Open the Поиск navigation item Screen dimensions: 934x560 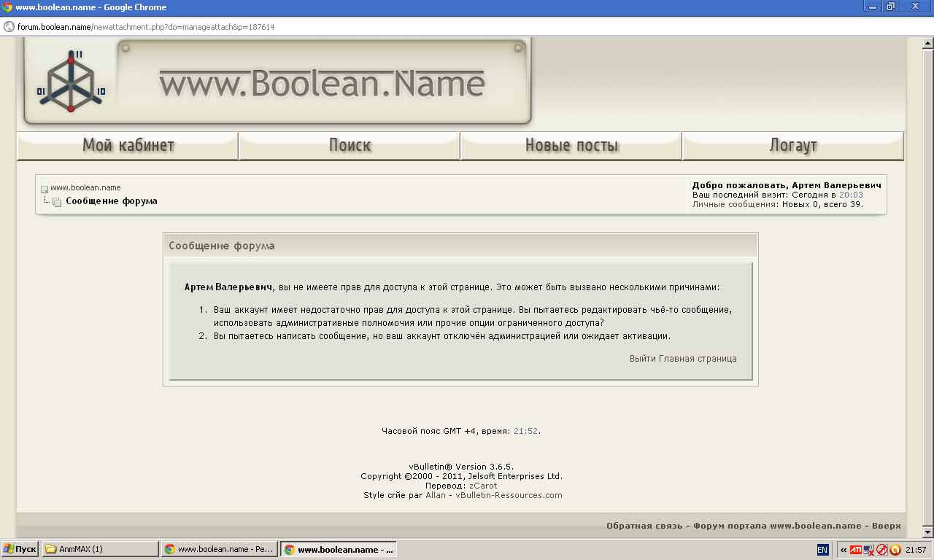[350, 146]
